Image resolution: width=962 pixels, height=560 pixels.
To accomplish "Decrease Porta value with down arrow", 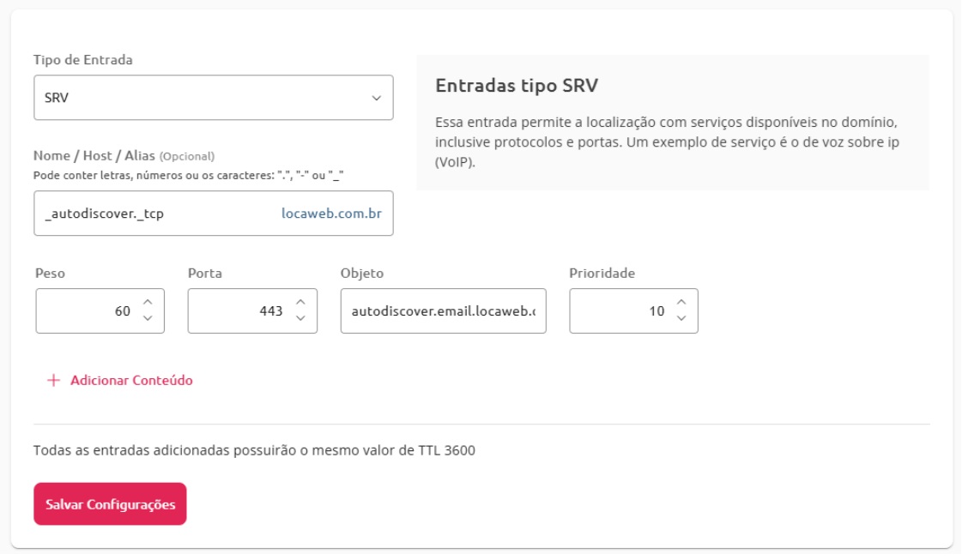I will 300,318.
